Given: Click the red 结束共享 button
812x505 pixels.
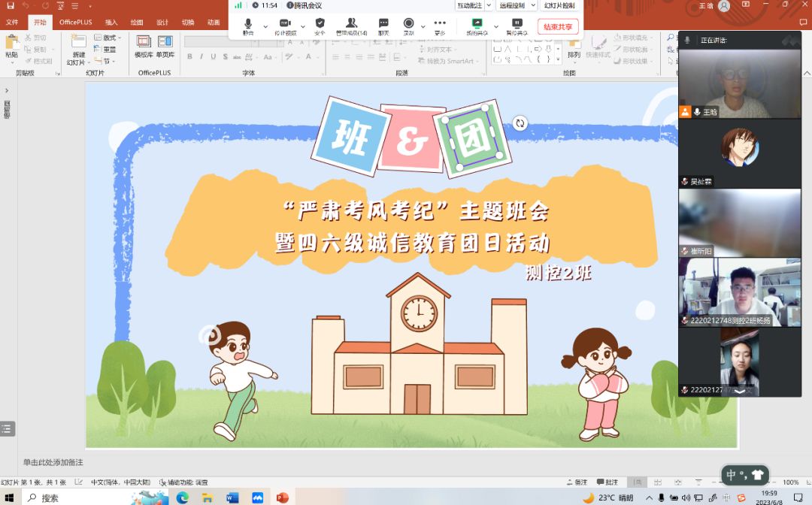Looking at the screenshot, I should [558, 27].
